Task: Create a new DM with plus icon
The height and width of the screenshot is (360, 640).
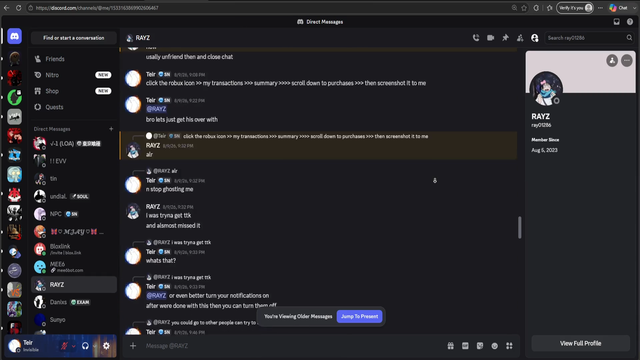Action: pyautogui.click(x=111, y=129)
